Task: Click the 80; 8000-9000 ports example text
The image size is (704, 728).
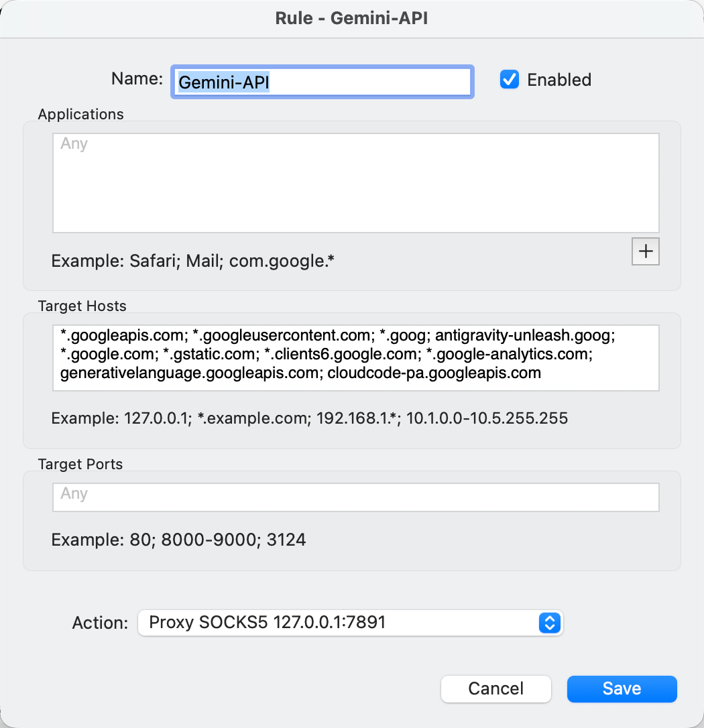Action: (178, 540)
